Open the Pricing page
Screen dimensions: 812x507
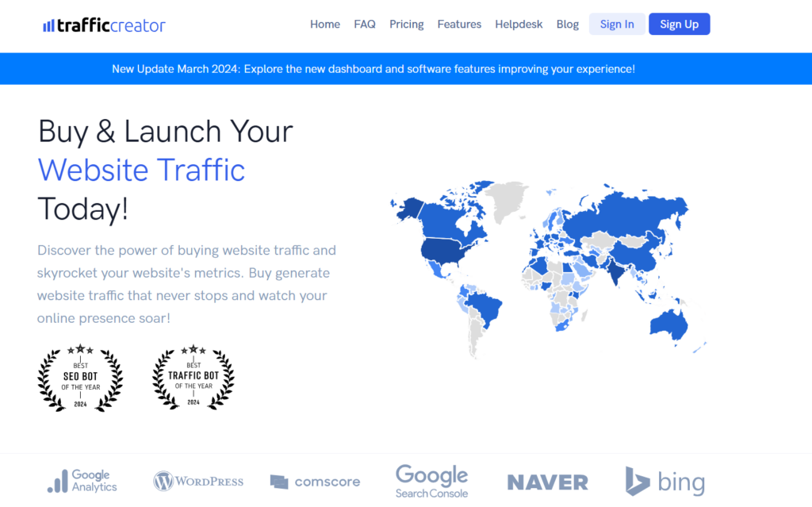pyautogui.click(x=406, y=24)
